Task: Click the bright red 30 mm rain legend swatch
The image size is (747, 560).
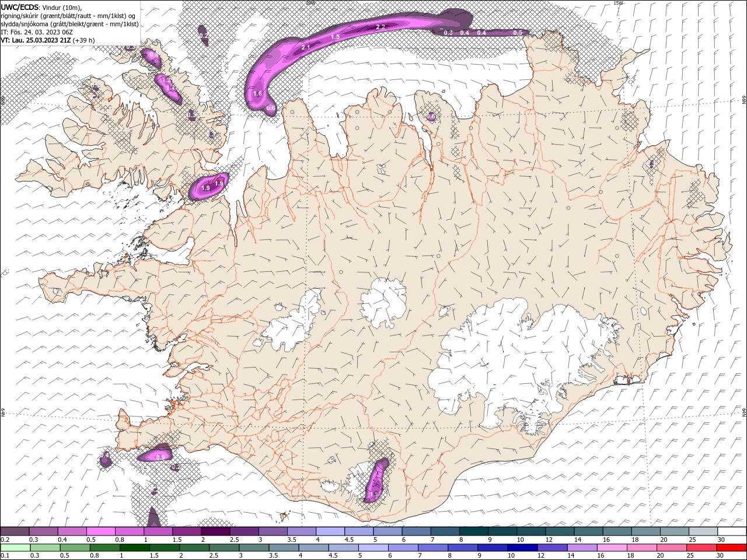Action: [732, 548]
